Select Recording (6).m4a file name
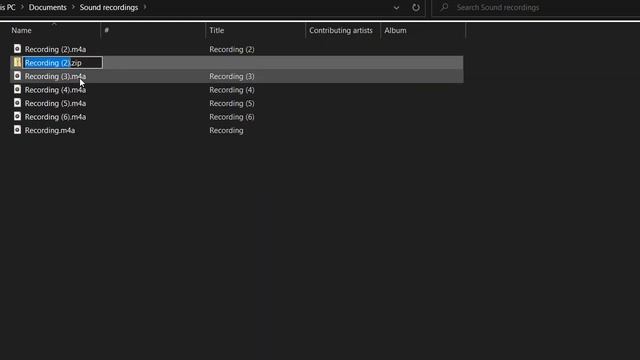 [x=55, y=116]
